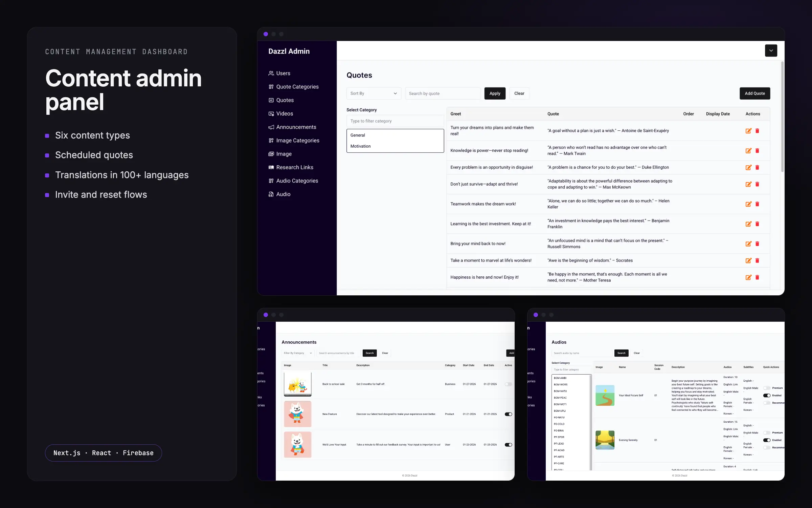812x508 pixels.
Task: Click Clear button next to Apply
Action: coord(519,93)
